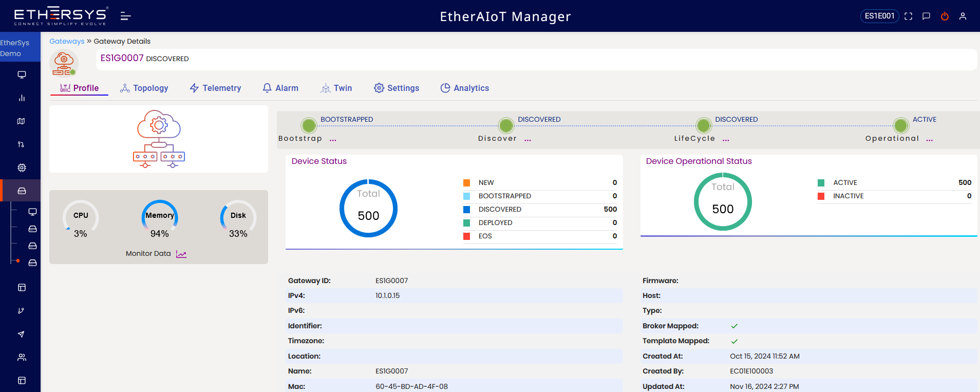This screenshot has height=392, width=980.
Task: Click the red power logout icon
Action: tap(945, 16)
